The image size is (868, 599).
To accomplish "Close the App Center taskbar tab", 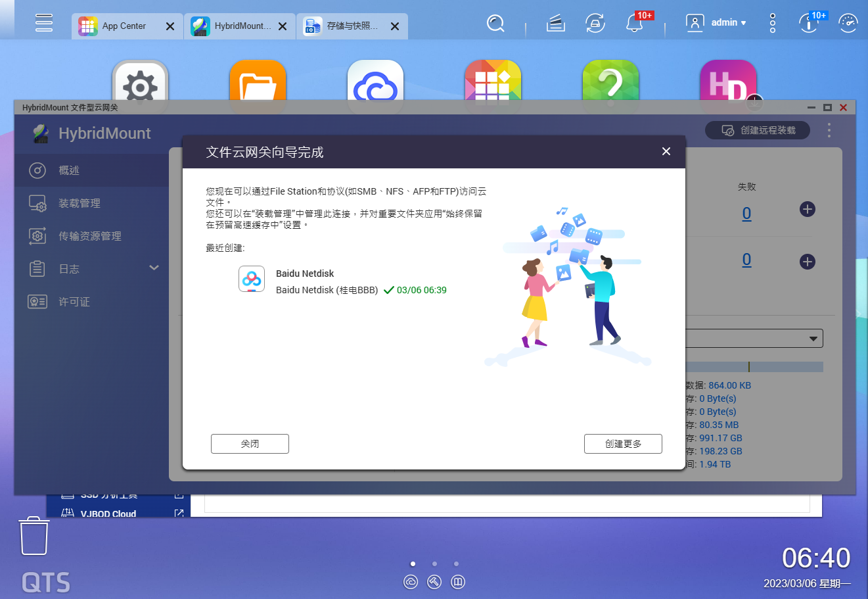I will [x=170, y=26].
